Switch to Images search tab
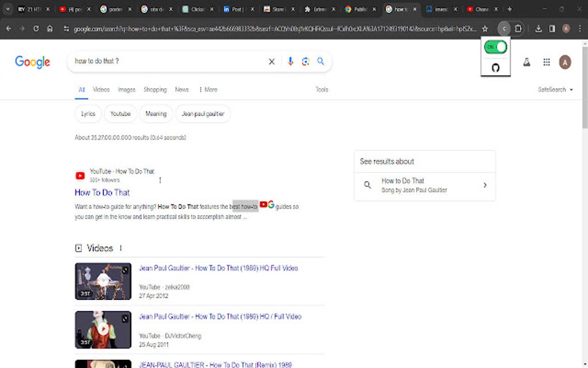 pos(126,89)
